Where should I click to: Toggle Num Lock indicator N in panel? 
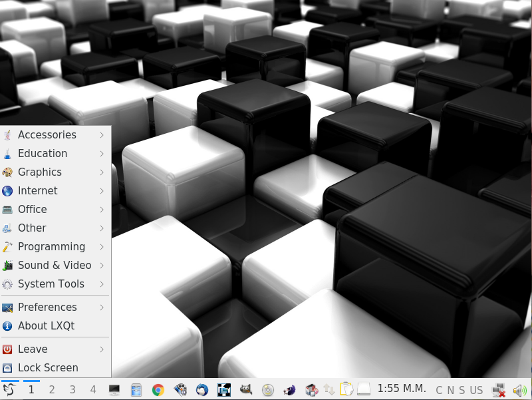(450, 390)
